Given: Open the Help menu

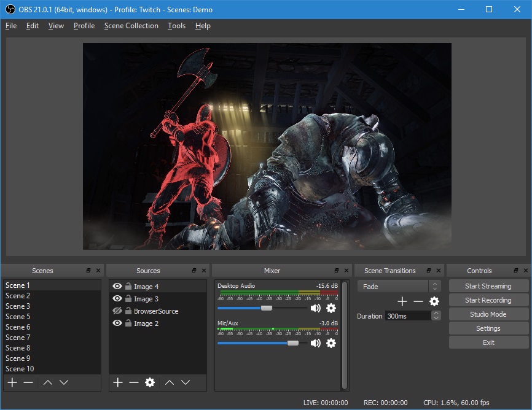Looking at the screenshot, I should click(x=203, y=26).
